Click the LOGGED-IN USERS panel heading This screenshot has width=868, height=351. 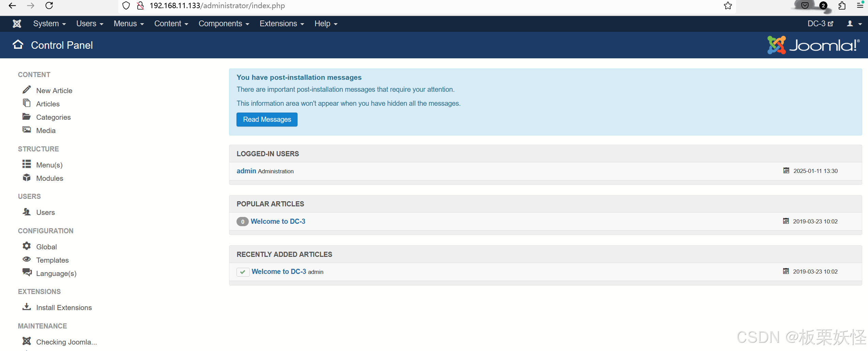(x=268, y=154)
